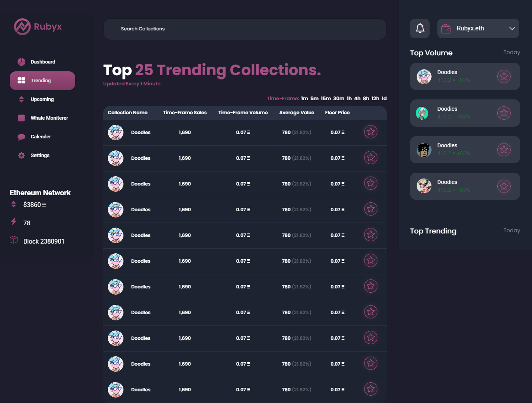The height and width of the screenshot is (403, 532).
Task: Open the Dashboard from the sidebar
Action: (43, 62)
